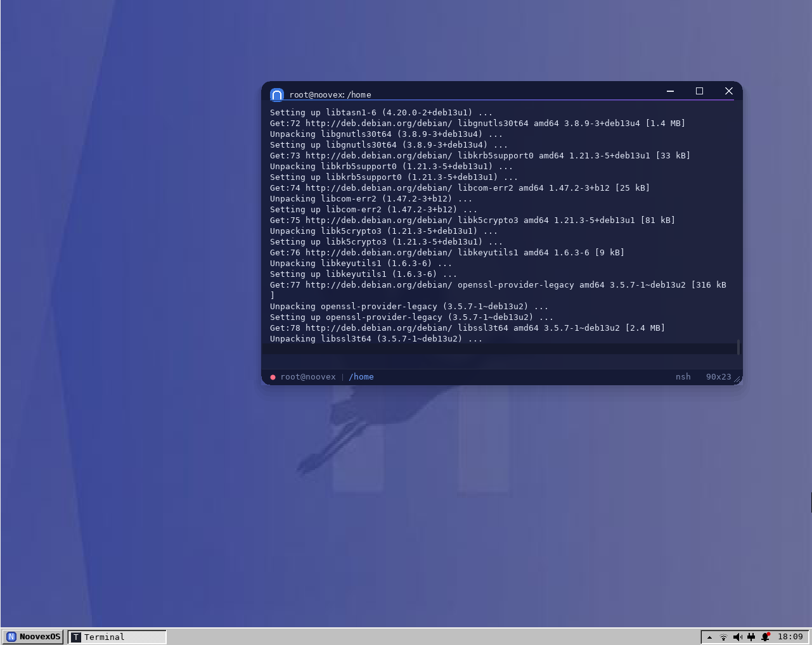The height and width of the screenshot is (645, 812).
Task: Click the root@noovex label in the status bar
Action: (x=308, y=377)
